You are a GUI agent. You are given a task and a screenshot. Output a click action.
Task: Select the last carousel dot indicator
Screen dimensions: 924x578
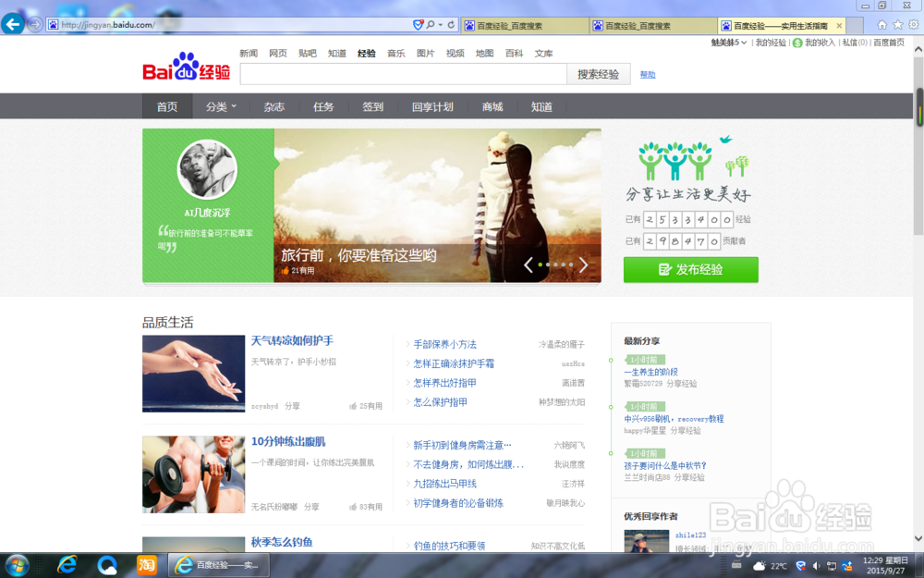tap(570, 264)
